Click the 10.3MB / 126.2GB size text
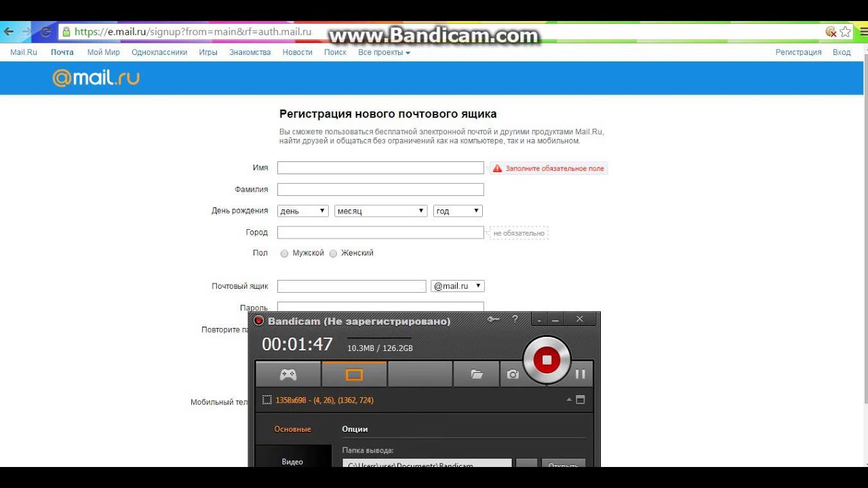The height and width of the screenshot is (488, 868). pyautogui.click(x=380, y=348)
